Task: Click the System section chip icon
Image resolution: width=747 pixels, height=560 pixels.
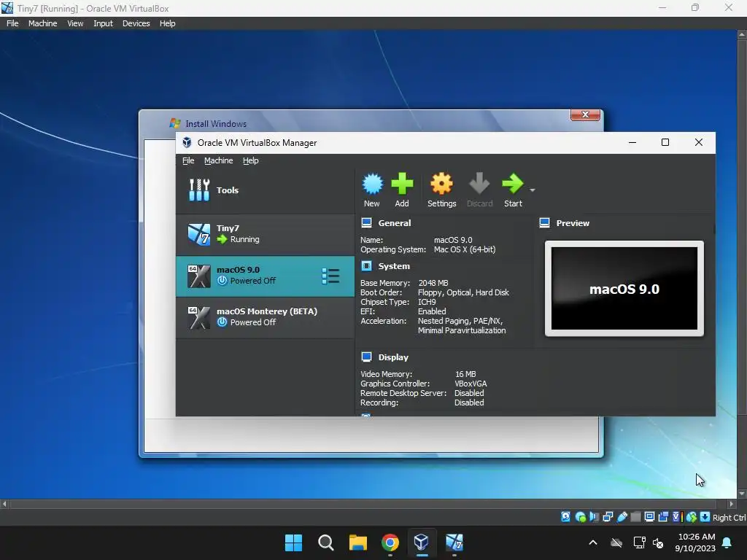Action: tap(366, 265)
